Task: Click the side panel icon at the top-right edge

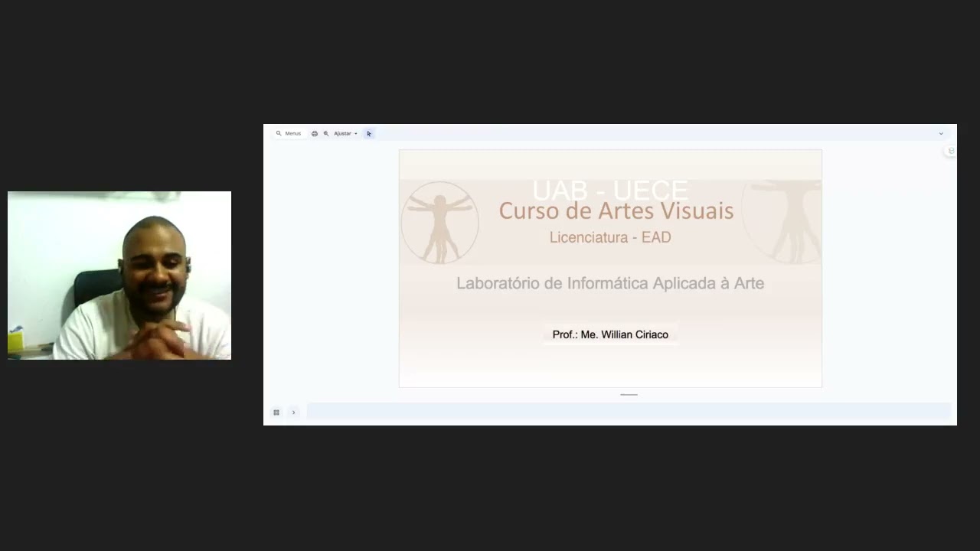Action: point(951,151)
